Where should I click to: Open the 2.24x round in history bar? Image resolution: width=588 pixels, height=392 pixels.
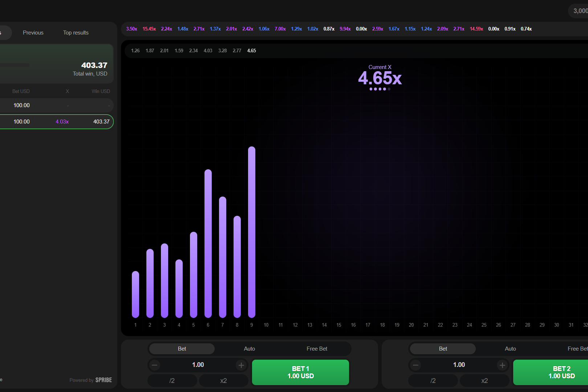[166, 29]
